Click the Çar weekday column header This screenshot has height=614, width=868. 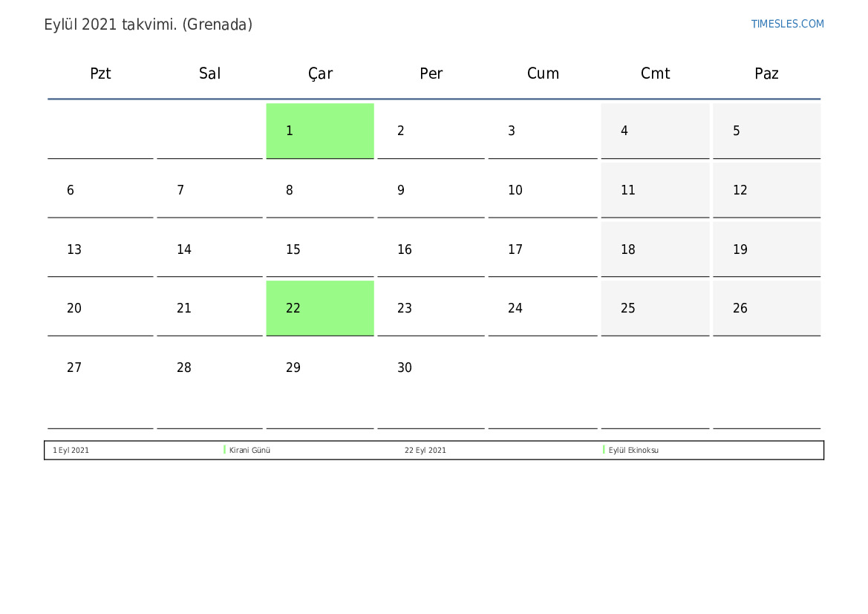point(320,74)
